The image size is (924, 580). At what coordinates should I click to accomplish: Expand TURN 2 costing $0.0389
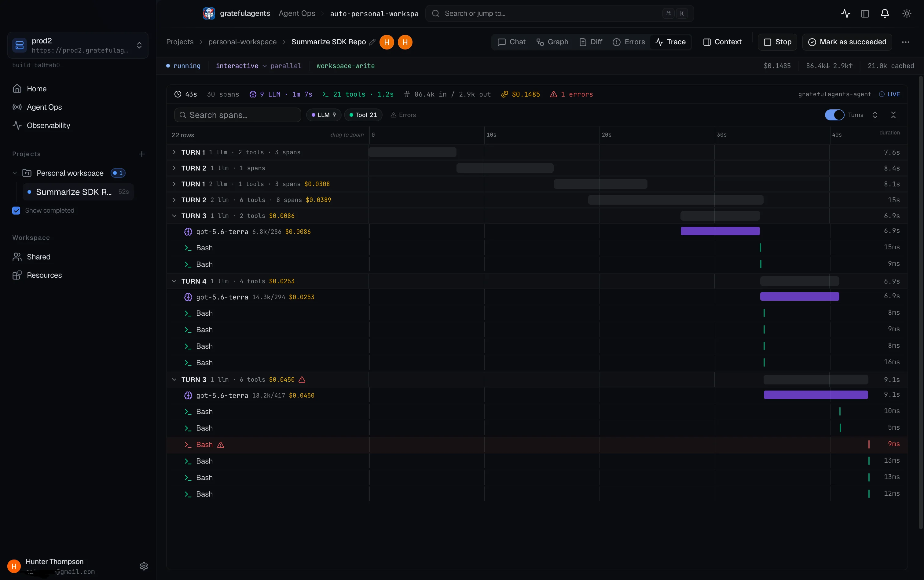[x=174, y=200]
